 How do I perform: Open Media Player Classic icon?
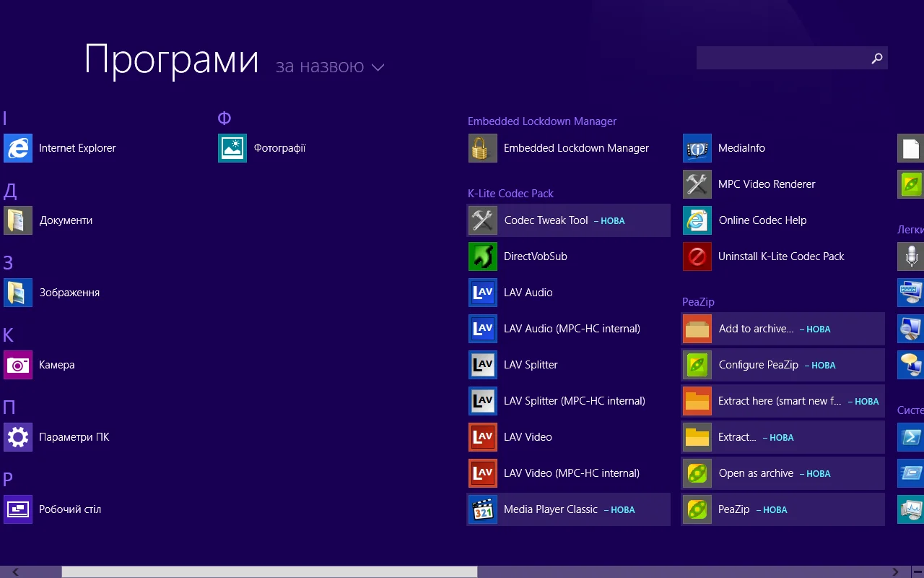[483, 509]
